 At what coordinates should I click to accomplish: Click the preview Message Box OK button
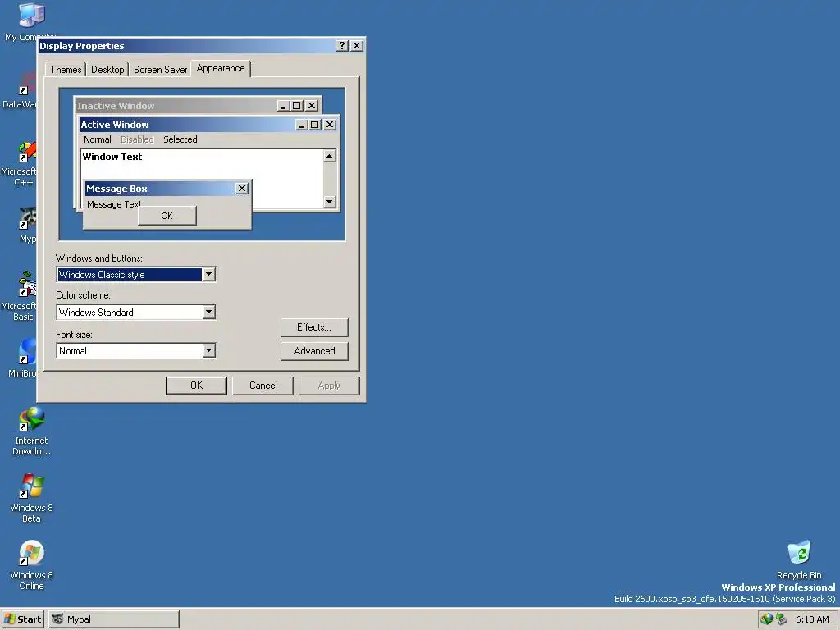(x=167, y=216)
